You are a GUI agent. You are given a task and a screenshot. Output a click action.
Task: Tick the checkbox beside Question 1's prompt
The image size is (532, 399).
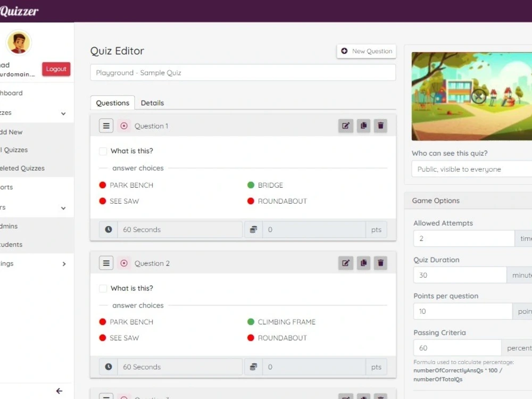pyautogui.click(x=103, y=151)
